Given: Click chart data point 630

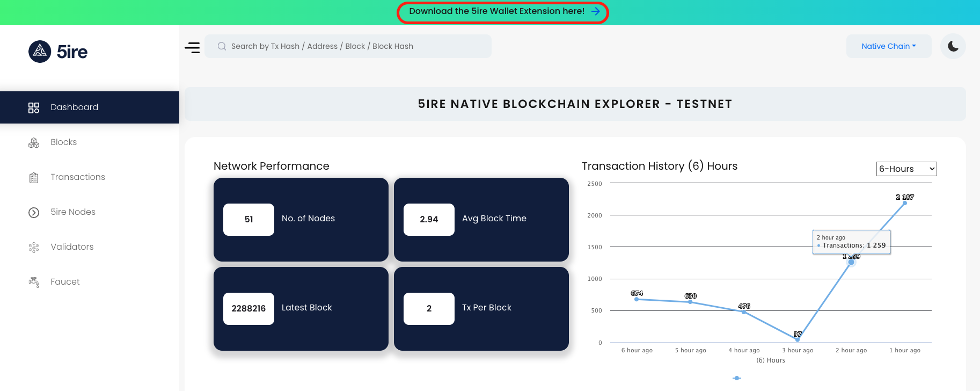Looking at the screenshot, I should (690, 302).
